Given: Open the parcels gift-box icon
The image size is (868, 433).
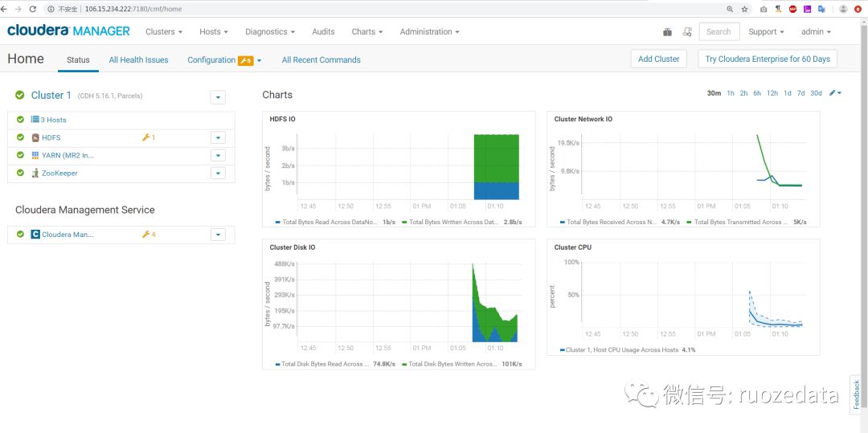Looking at the screenshot, I should (x=667, y=32).
